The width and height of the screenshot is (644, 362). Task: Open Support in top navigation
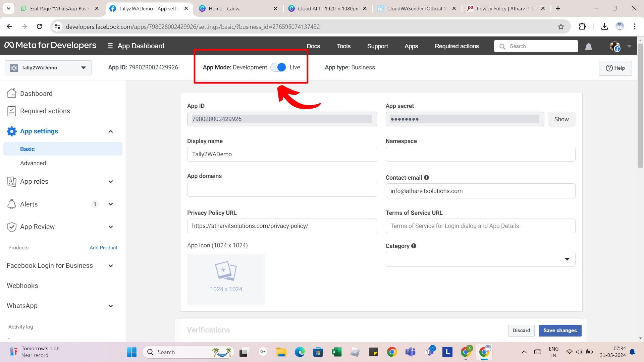pos(378,46)
